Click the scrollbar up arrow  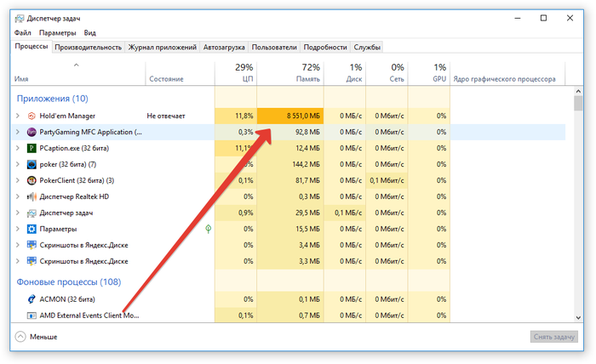point(578,91)
